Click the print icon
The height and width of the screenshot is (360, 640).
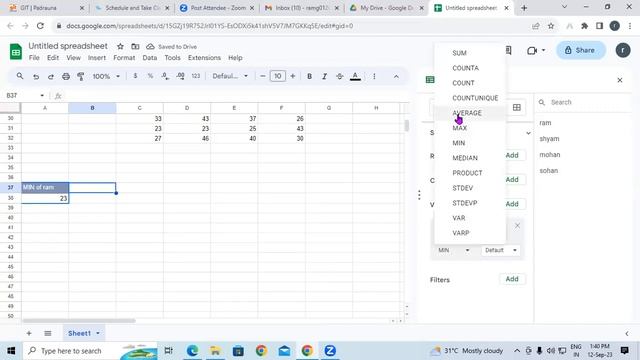click(66, 76)
